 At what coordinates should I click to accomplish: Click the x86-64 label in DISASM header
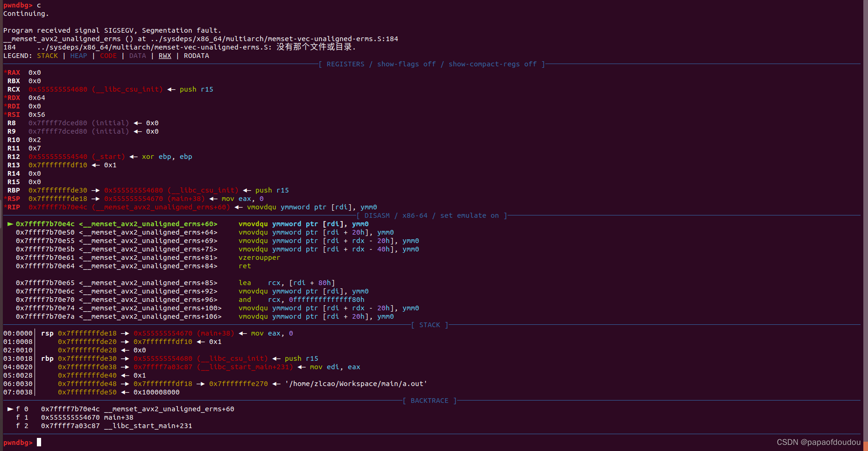pos(415,215)
